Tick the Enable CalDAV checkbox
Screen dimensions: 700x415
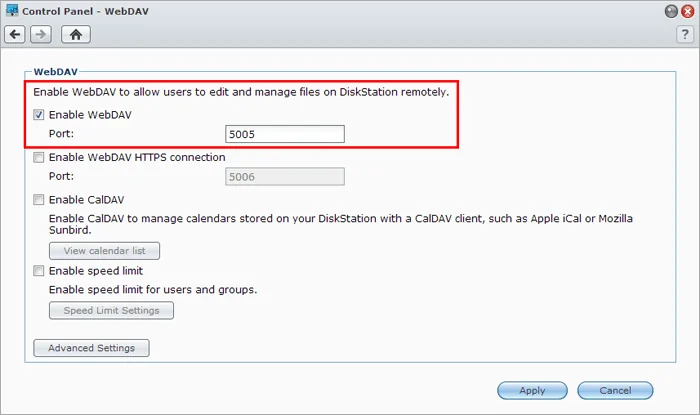pos(39,199)
